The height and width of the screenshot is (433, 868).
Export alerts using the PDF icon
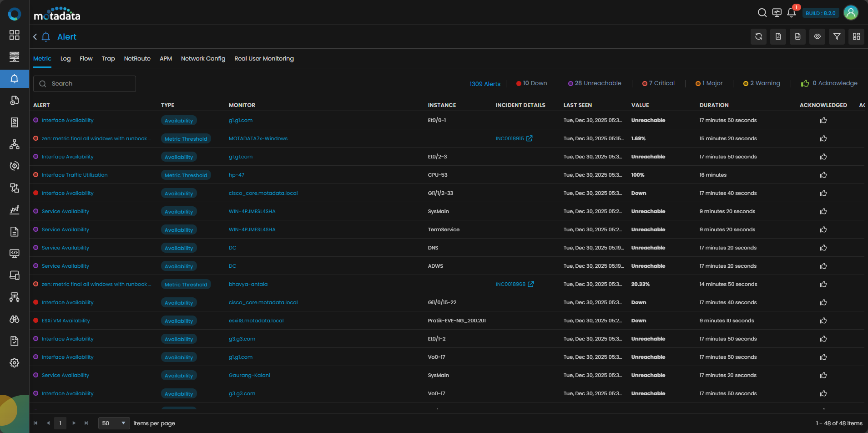(778, 36)
